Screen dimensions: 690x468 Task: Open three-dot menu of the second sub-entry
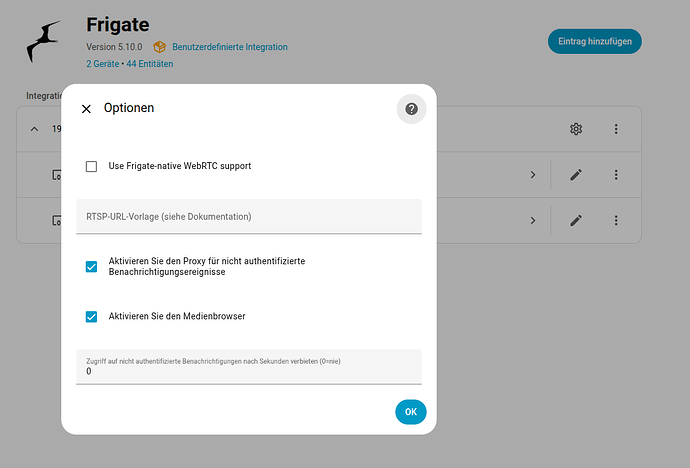616,220
